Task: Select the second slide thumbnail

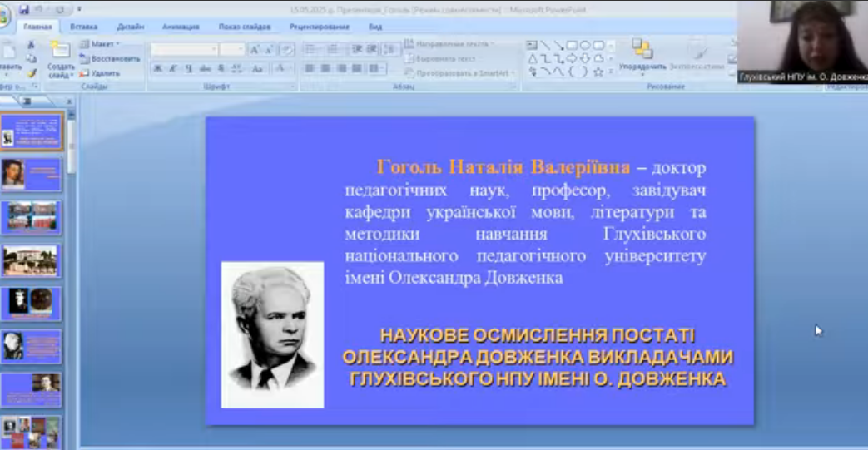Action: [x=31, y=175]
